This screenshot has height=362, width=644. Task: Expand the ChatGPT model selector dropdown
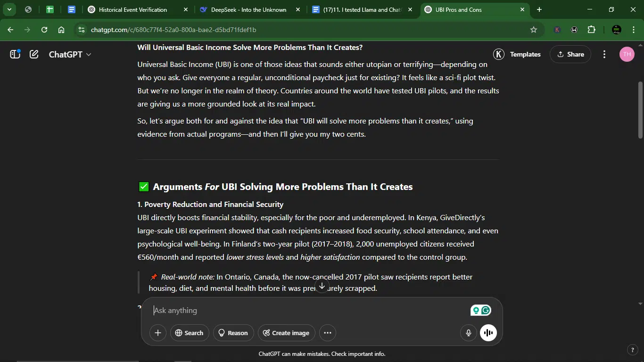pos(70,54)
